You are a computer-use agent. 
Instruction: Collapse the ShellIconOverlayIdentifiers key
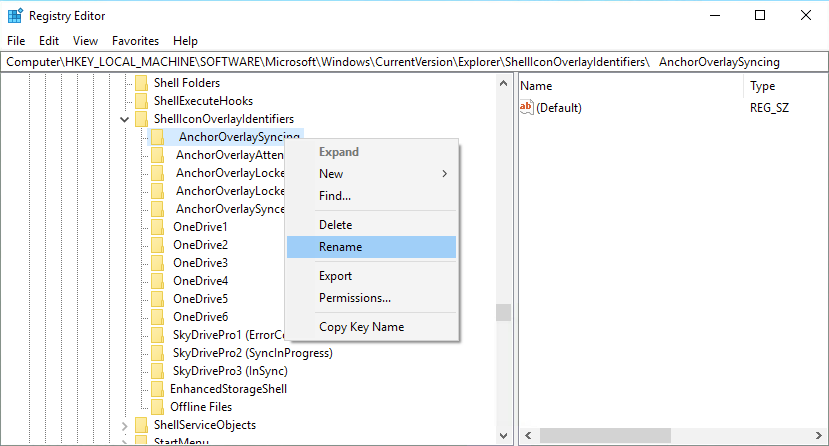pos(124,119)
